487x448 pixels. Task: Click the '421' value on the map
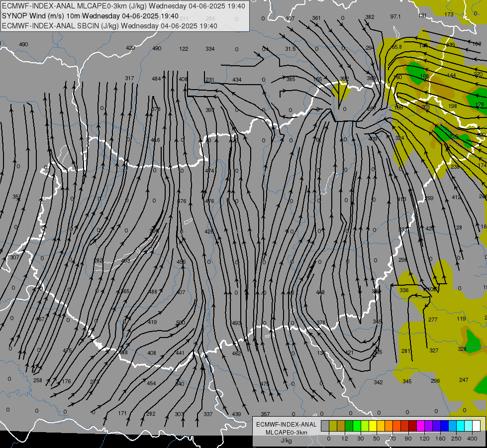pos(349,352)
